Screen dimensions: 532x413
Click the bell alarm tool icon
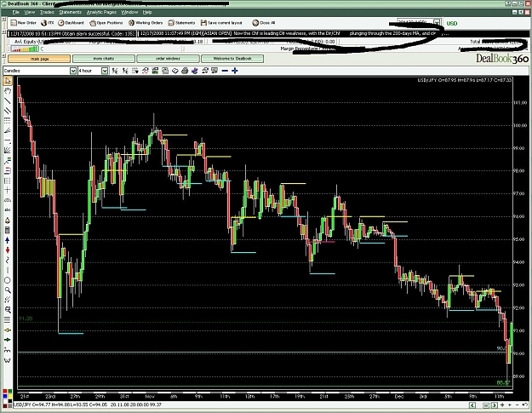(x=8, y=221)
